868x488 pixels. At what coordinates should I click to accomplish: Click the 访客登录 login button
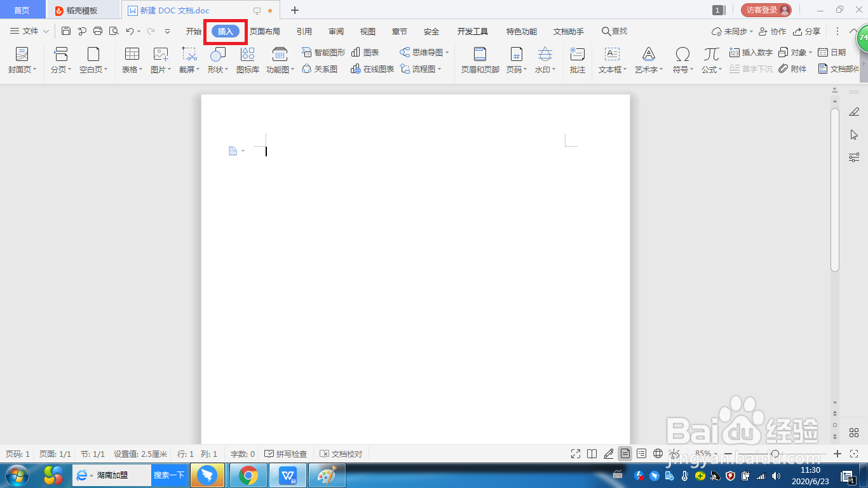tap(766, 10)
